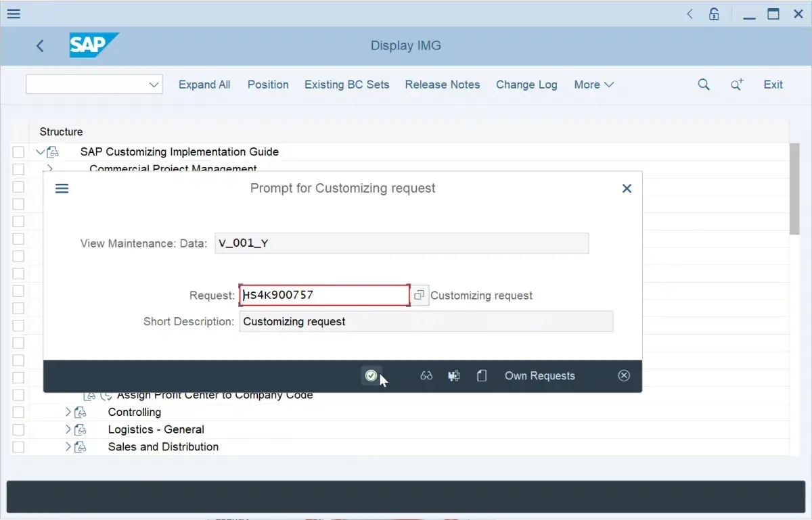Expand the Controlling node

click(68, 412)
